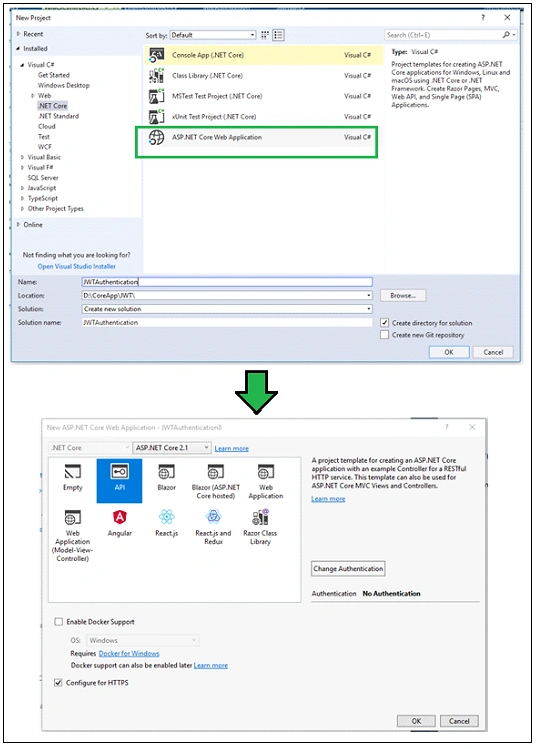Choose Blazor (ASP.NET Core hosted) template
This screenshot has height=749, width=536.
point(215,482)
